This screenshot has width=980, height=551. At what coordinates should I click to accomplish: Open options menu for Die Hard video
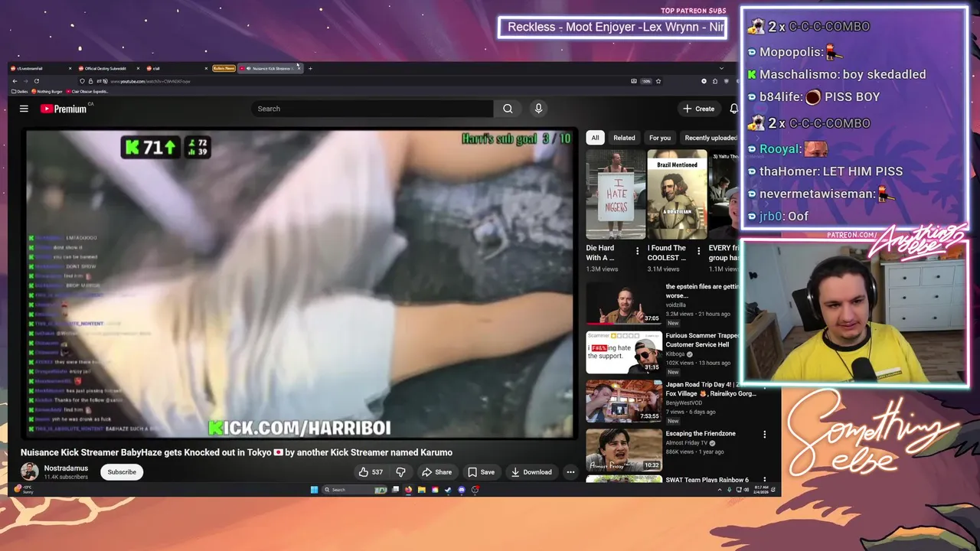[637, 251]
